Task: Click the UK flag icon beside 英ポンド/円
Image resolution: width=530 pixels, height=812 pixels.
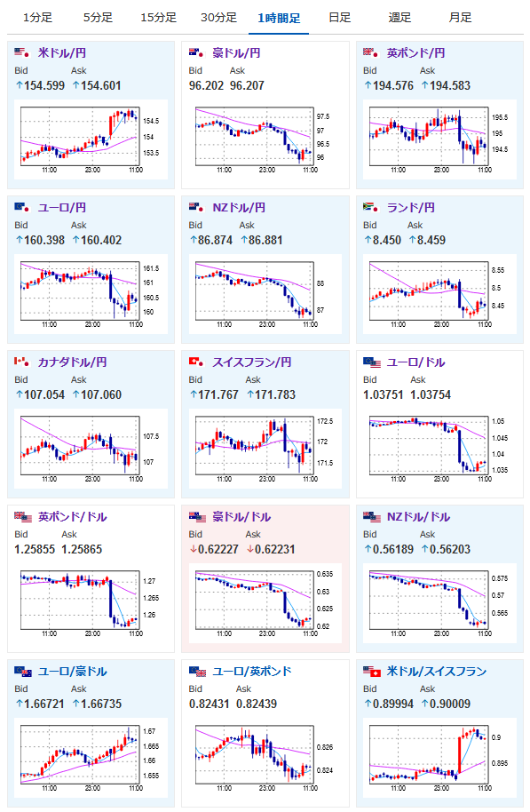Action: tap(371, 52)
